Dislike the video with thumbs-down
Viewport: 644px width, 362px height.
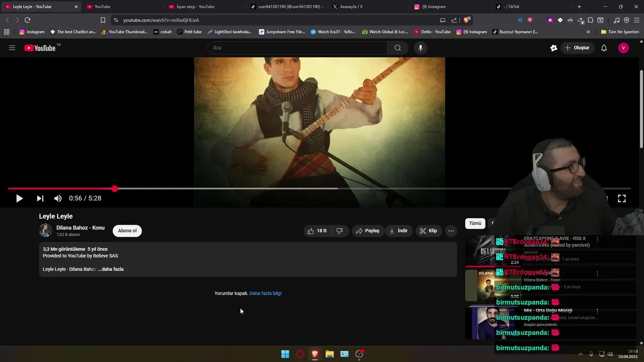(340, 231)
